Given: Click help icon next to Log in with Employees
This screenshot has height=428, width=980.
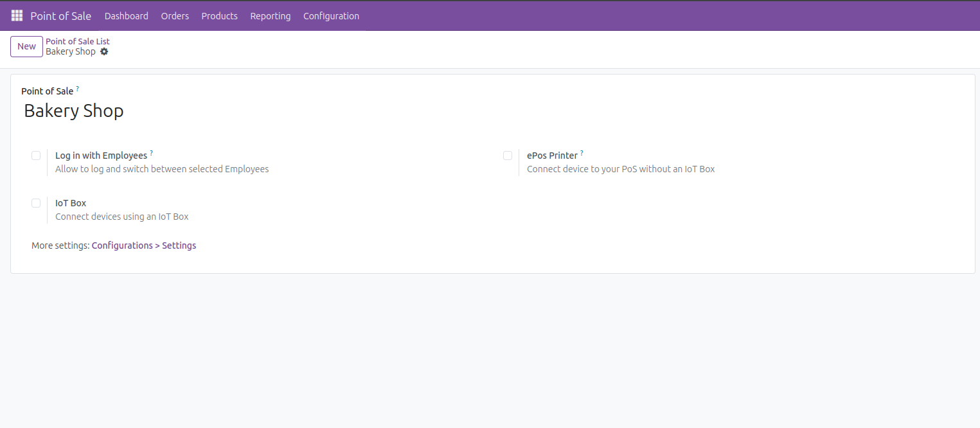Looking at the screenshot, I should [152, 153].
